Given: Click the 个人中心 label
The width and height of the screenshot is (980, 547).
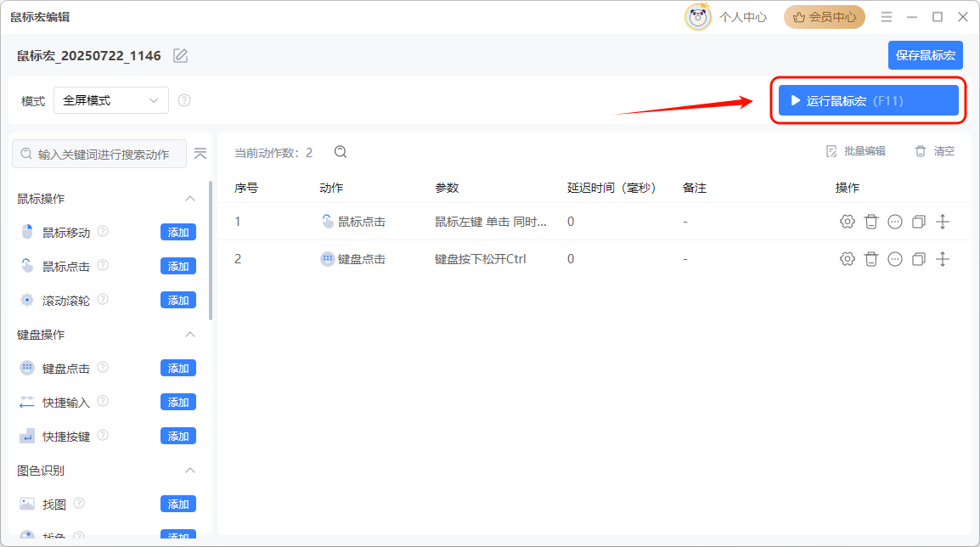Looking at the screenshot, I should (x=742, y=17).
